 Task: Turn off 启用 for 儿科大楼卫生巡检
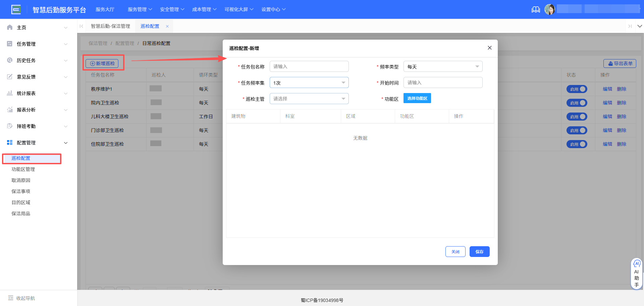pos(577,117)
